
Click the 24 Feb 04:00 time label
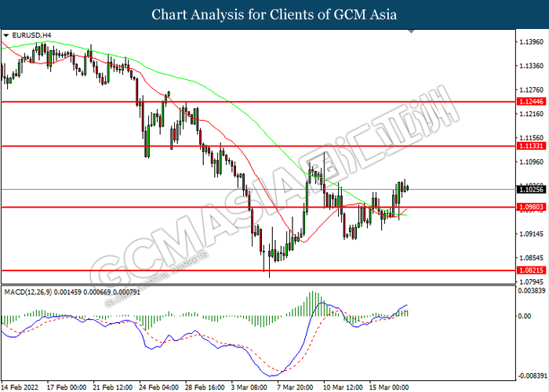point(158,387)
